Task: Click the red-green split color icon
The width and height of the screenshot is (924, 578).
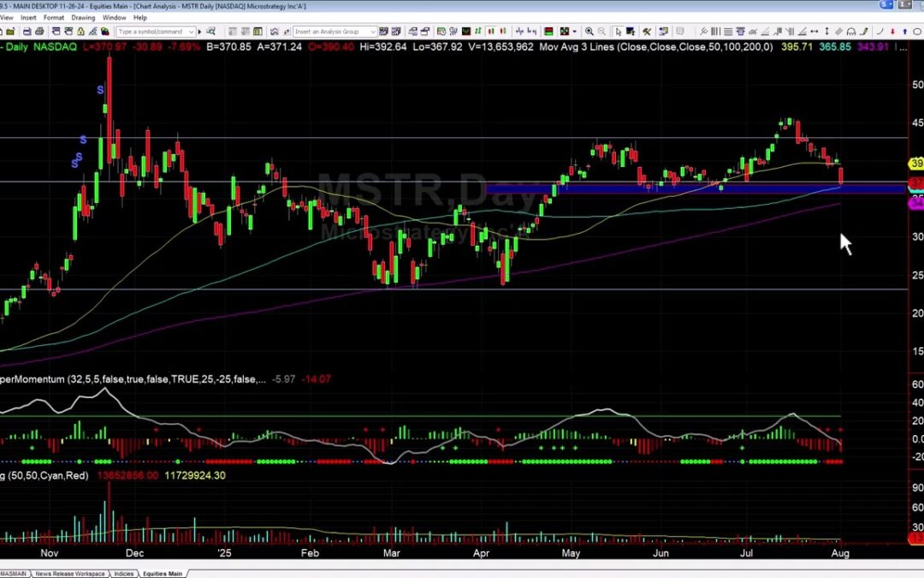Action: click(x=548, y=32)
